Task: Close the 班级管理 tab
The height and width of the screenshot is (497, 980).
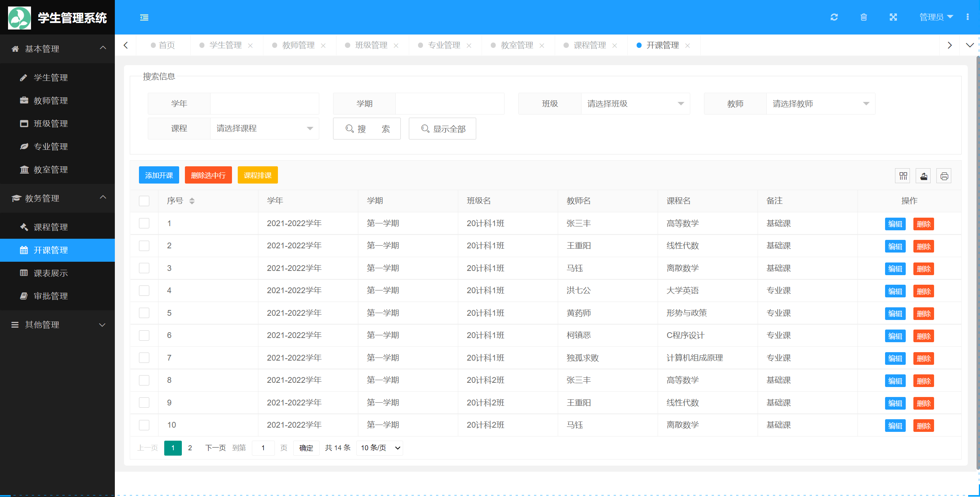Action: click(x=396, y=46)
